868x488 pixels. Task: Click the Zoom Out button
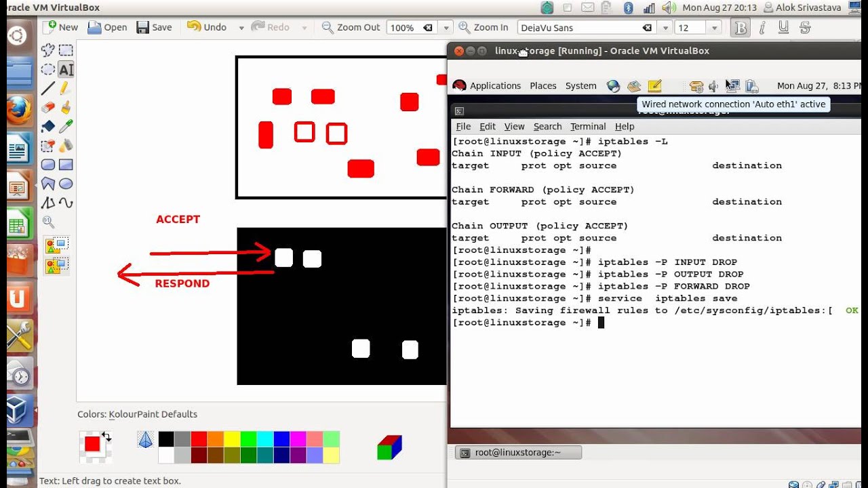351,27
